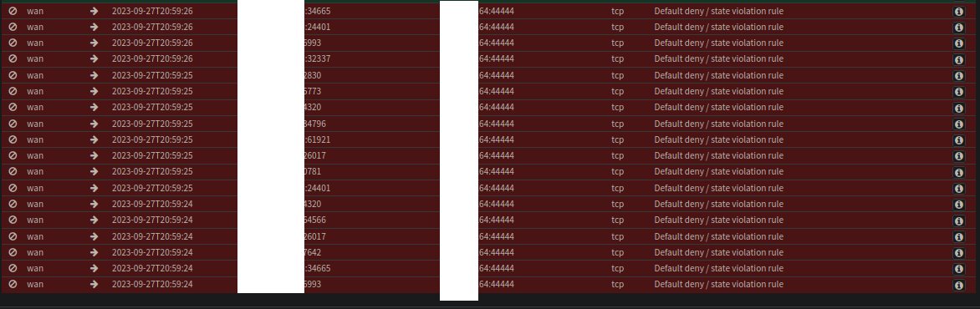Image resolution: width=980 pixels, height=309 pixels.
Task: Select source port 7642 cell
Action: pyautogui.click(x=313, y=252)
